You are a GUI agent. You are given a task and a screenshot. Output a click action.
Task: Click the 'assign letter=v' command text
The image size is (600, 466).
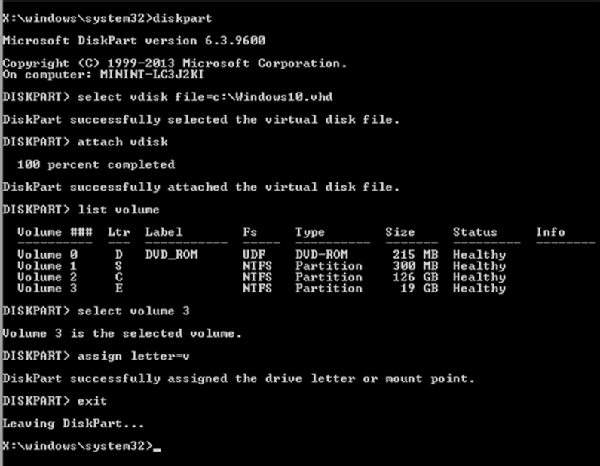[x=134, y=356]
